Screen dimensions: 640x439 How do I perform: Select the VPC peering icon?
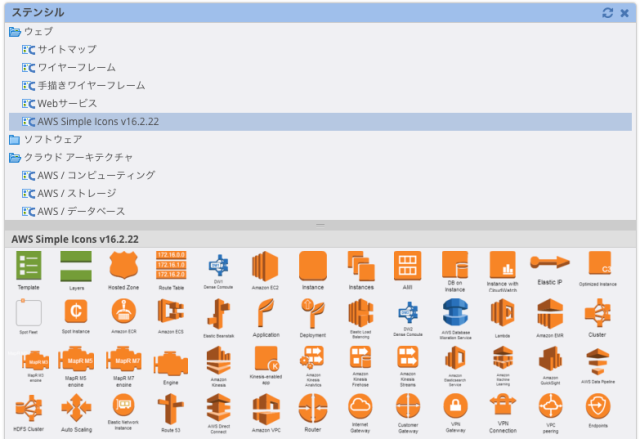coord(550,406)
